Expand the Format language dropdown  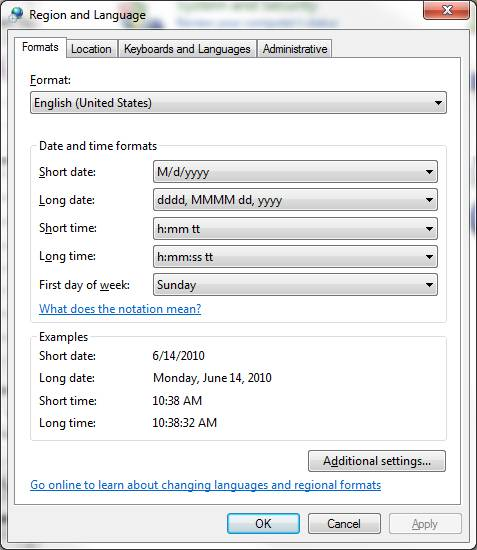click(x=238, y=103)
